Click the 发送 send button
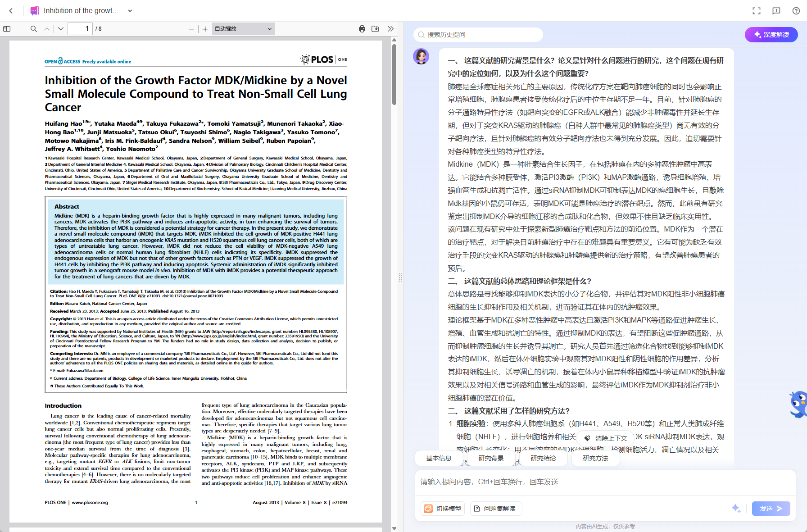The image size is (807, 532). (771, 509)
